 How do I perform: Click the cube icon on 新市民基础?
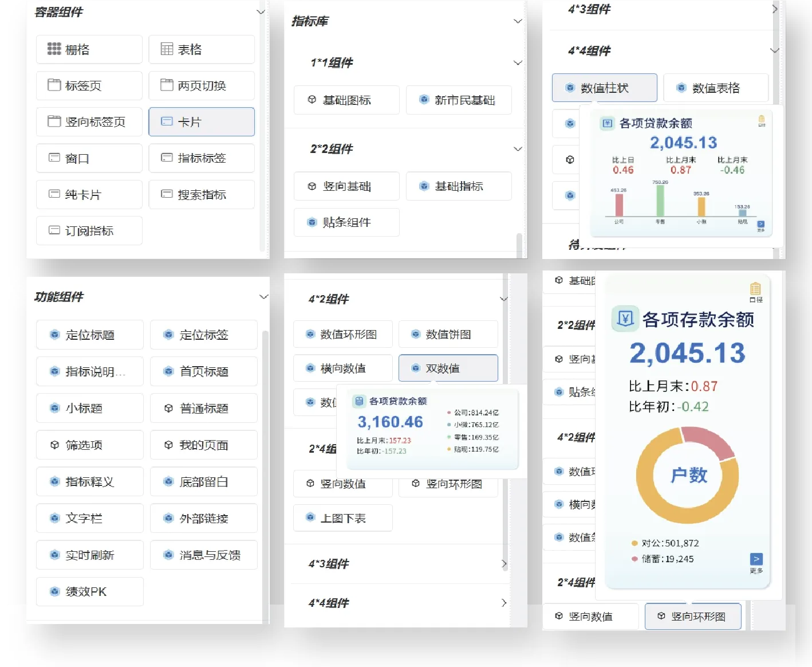424,100
